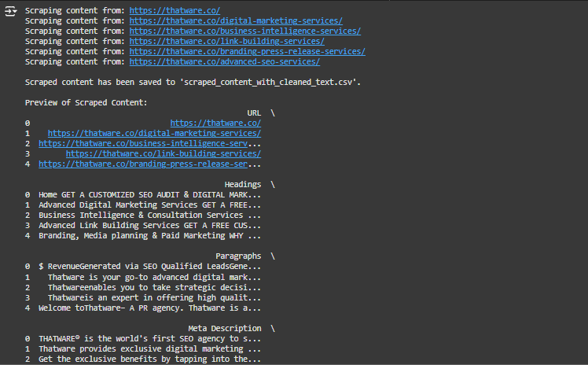Click the 'Headings' column header

tap(243, 185)
